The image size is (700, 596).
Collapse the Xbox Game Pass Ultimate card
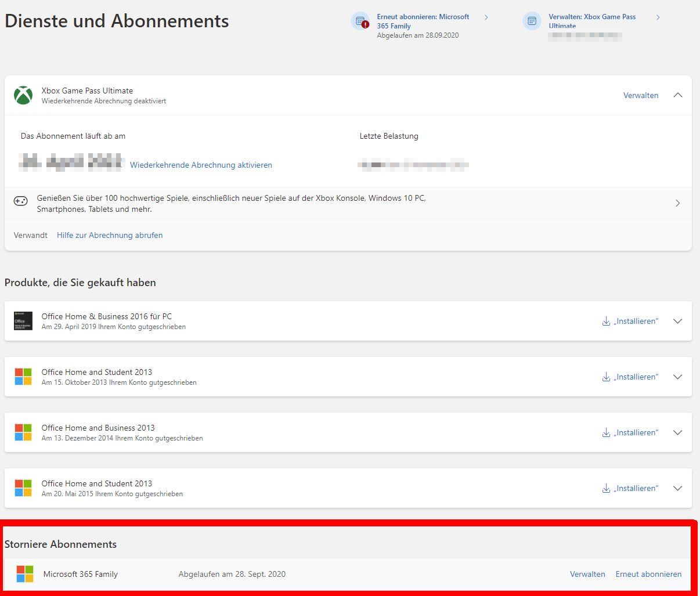(677, 95)
